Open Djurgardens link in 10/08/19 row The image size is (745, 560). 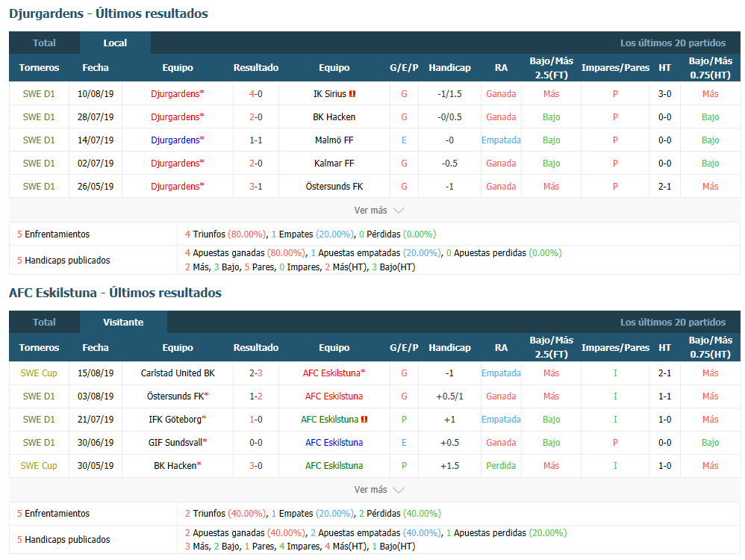coord(177,93)
